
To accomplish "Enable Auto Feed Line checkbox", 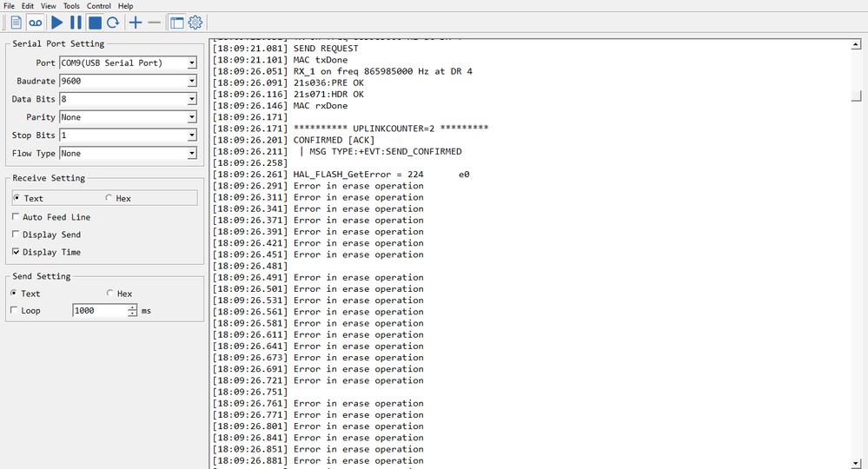I will 16,217.
